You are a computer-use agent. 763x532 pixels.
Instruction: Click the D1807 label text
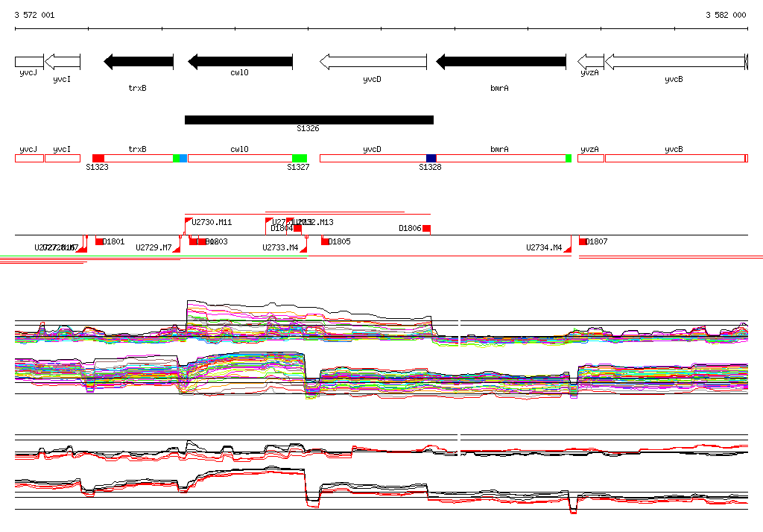point(596,241)
